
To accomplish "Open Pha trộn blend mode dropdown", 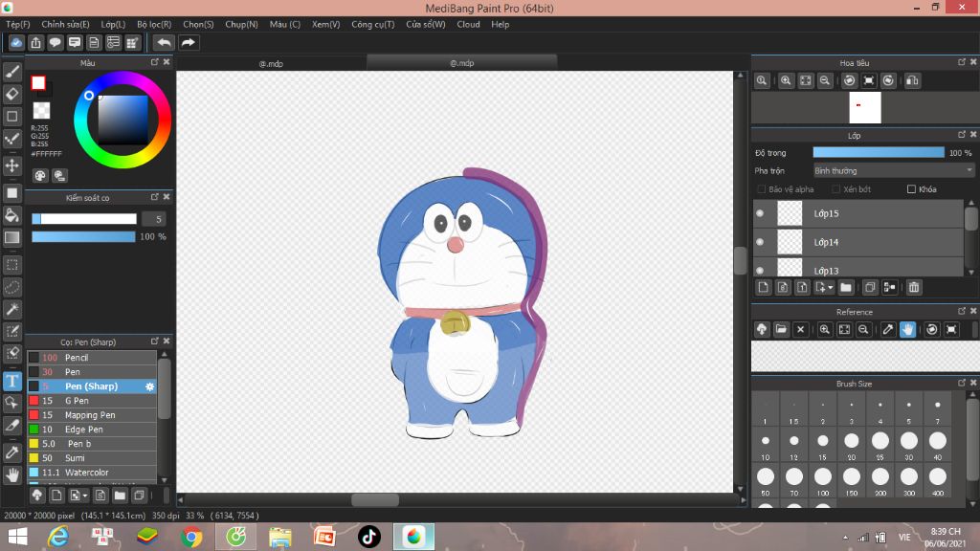I will 893,170.
